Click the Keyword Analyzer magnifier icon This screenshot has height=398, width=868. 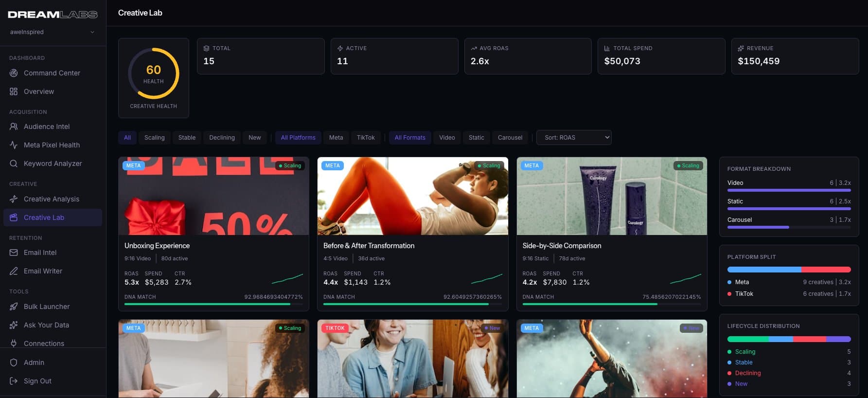(14, 163)
